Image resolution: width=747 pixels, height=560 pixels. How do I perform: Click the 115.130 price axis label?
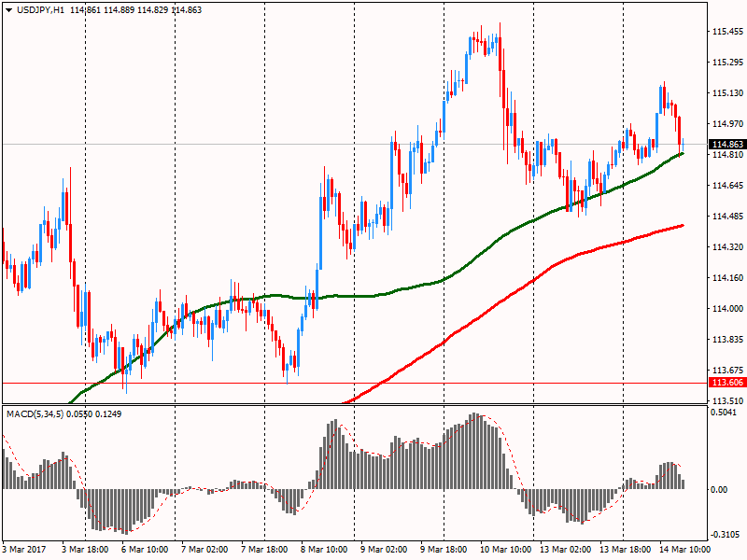tap(727, 92)
